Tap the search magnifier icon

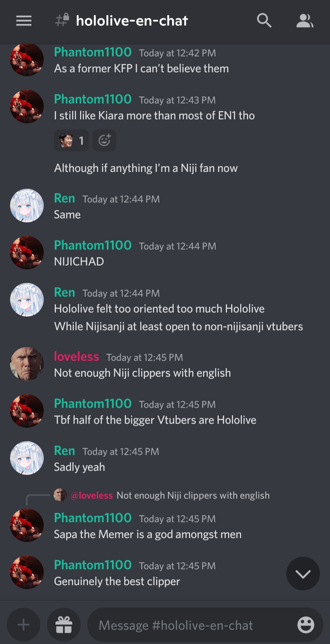[264, 20]
